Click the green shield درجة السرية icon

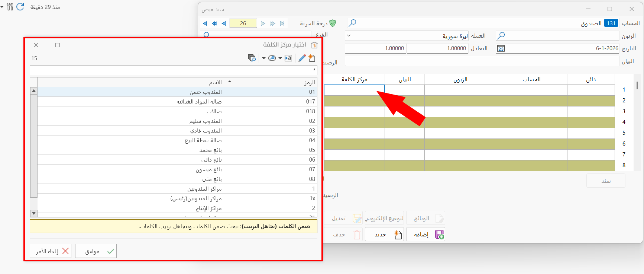tap(333, 23)
